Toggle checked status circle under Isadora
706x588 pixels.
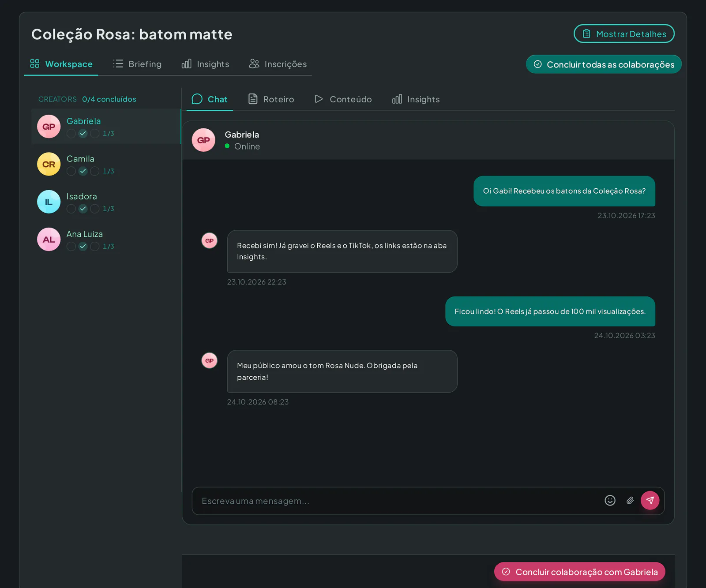83,209
